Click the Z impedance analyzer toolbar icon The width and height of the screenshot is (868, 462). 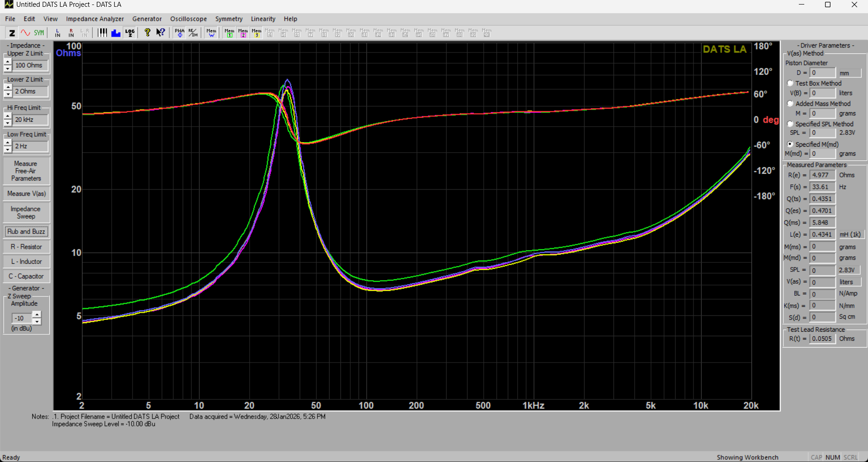coord(12,33)
